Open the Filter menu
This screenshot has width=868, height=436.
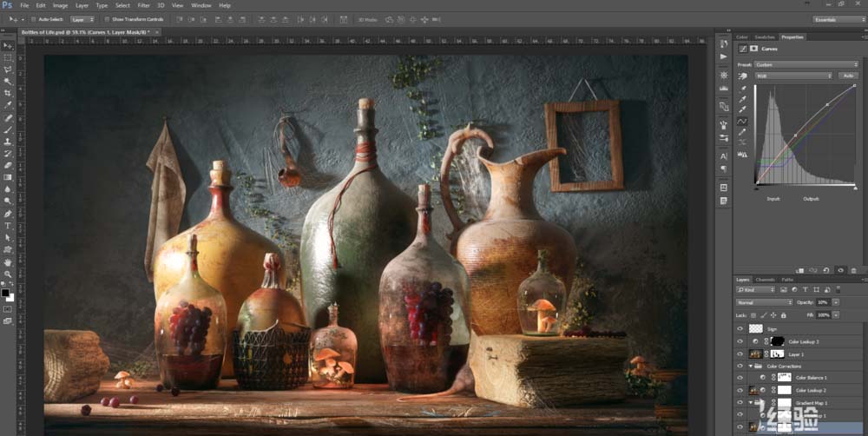tap(143, 5)
